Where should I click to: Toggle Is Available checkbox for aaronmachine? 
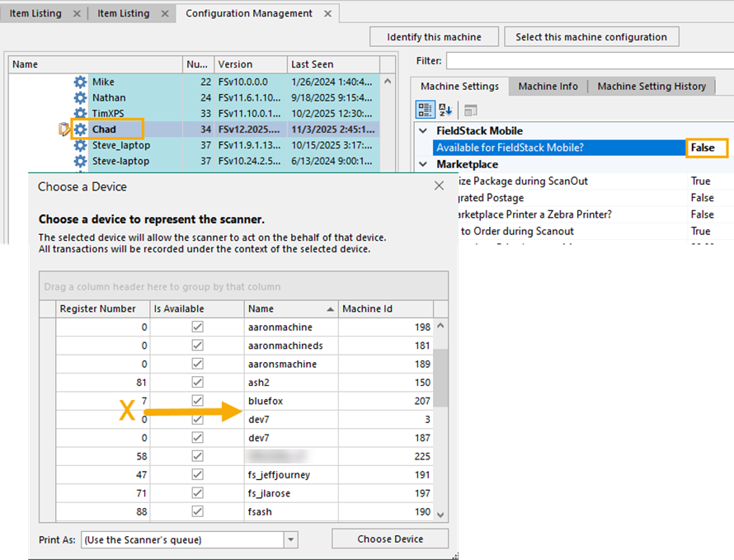pos(198,327)
